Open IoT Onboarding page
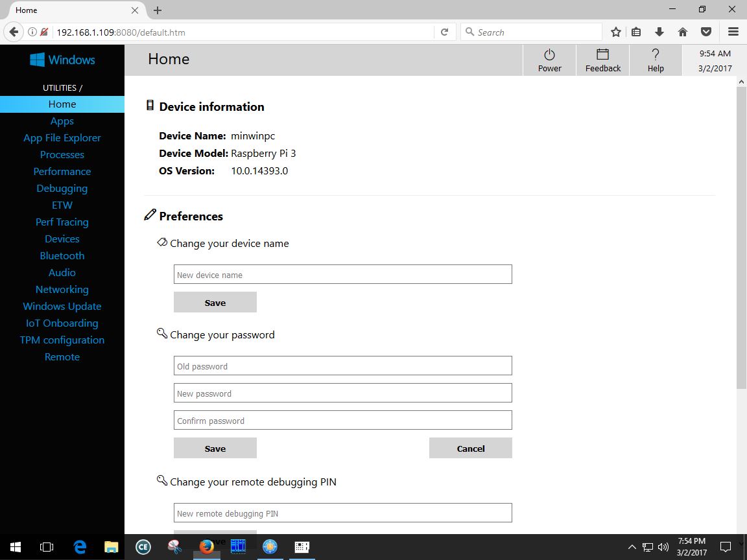 pyautogui.click(x=62, y=323)
